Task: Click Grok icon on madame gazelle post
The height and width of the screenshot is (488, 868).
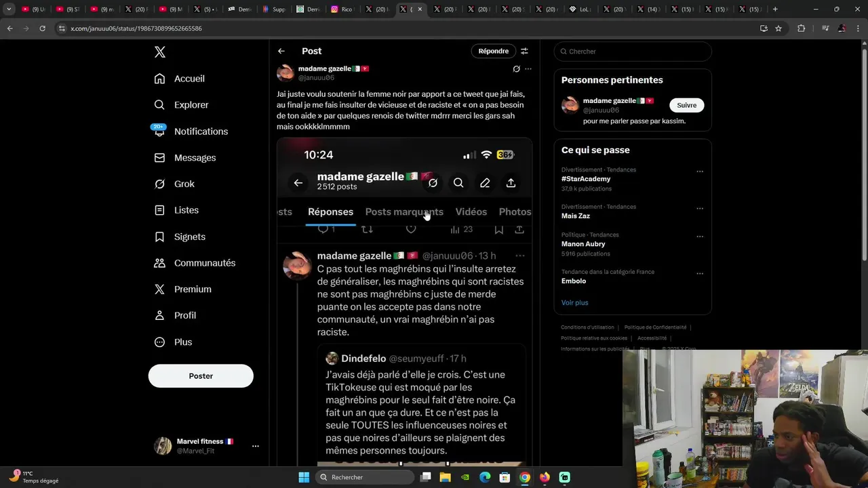Action: [516, 69]
